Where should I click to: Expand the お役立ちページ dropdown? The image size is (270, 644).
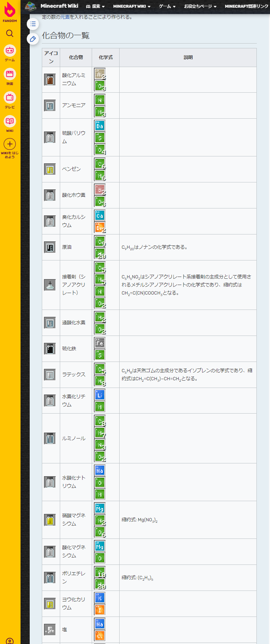coord(200,6)
